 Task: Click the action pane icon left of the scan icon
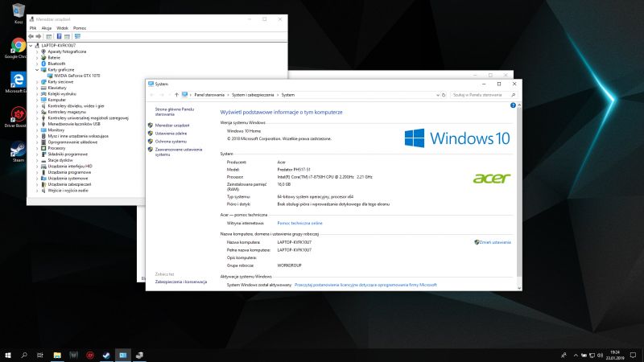[x=67, y=36]
